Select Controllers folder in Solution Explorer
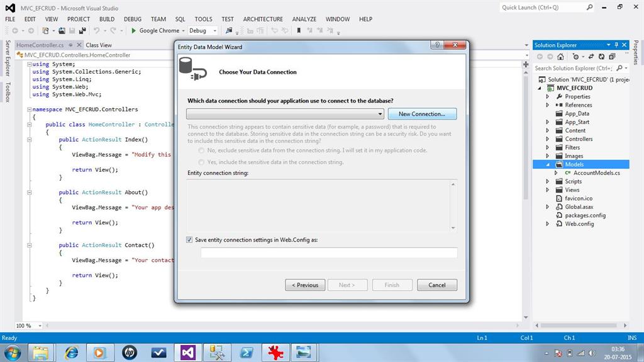The height and width of the screenshot is (362, 644). 579,139
